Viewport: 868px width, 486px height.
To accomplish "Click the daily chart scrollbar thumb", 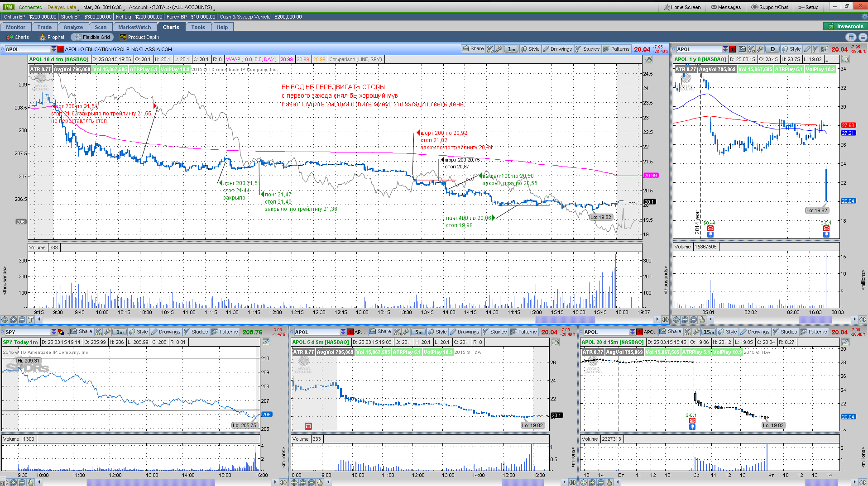I will pyautogui.click(x=815, y=319).
